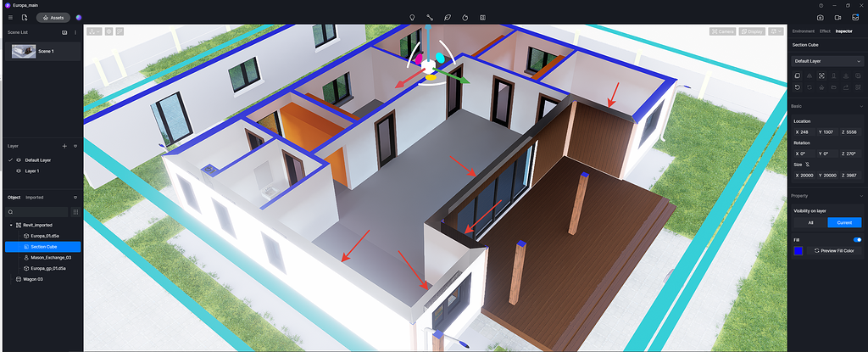Click the rotate/refresh tool in top toolbar
This screenshot has height=352, width=868.
pyautogui.click(x=465, y=18)
